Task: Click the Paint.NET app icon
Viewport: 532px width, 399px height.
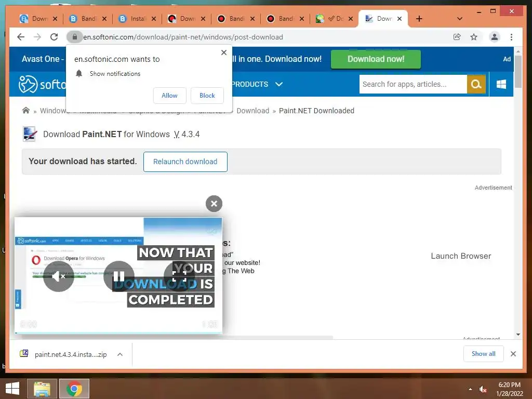Action: (30, 134)
